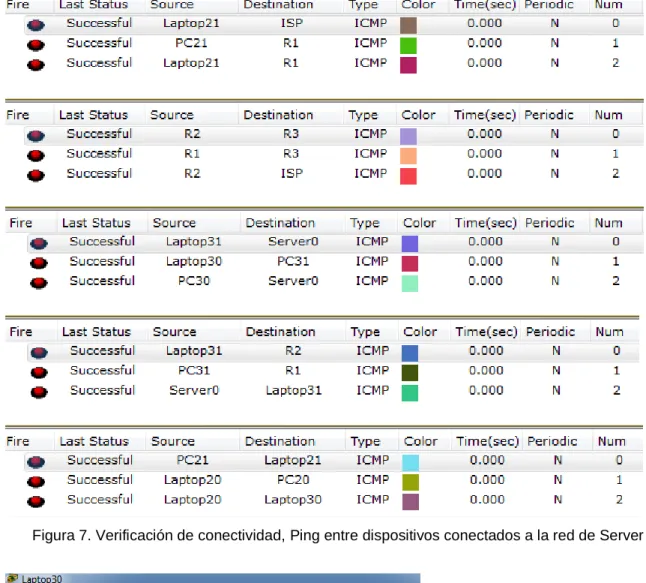Click Destination Laptop30 in Laptop20 row
The height and width of the screenshot is (583, 646).
293,500
